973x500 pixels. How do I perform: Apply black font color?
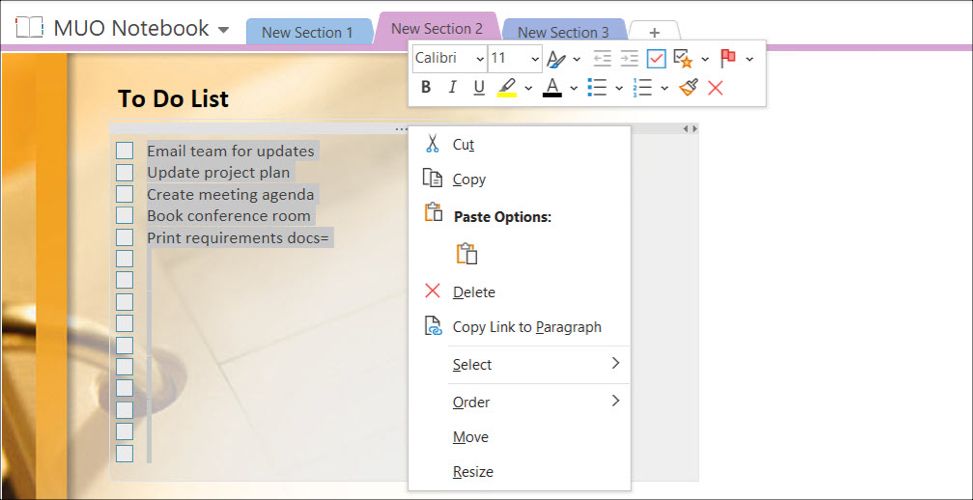[x=552, y=87]
